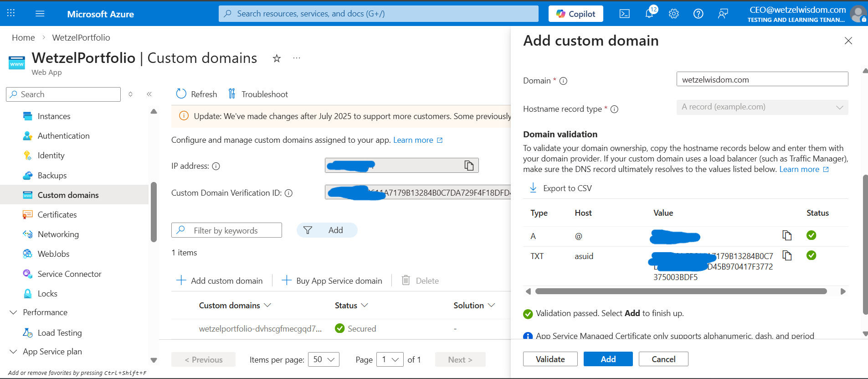
Task: Open the Page number dropdown
Action: [390, 359]
